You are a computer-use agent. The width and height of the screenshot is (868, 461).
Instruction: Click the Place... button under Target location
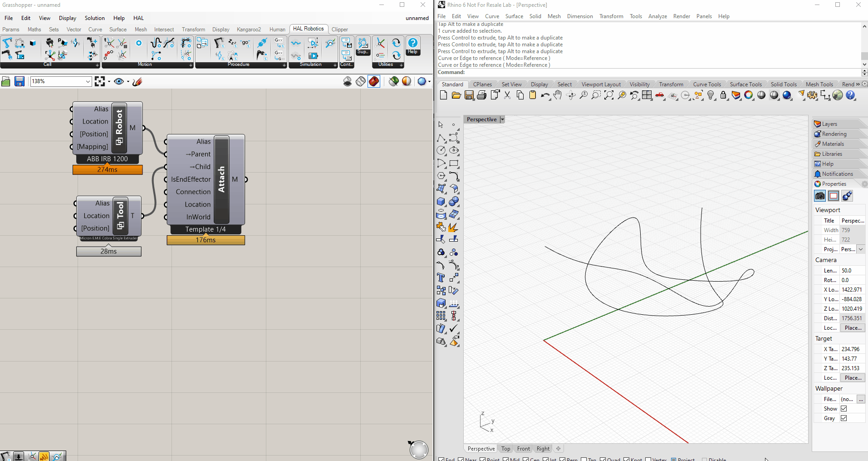tap(853, 377)
